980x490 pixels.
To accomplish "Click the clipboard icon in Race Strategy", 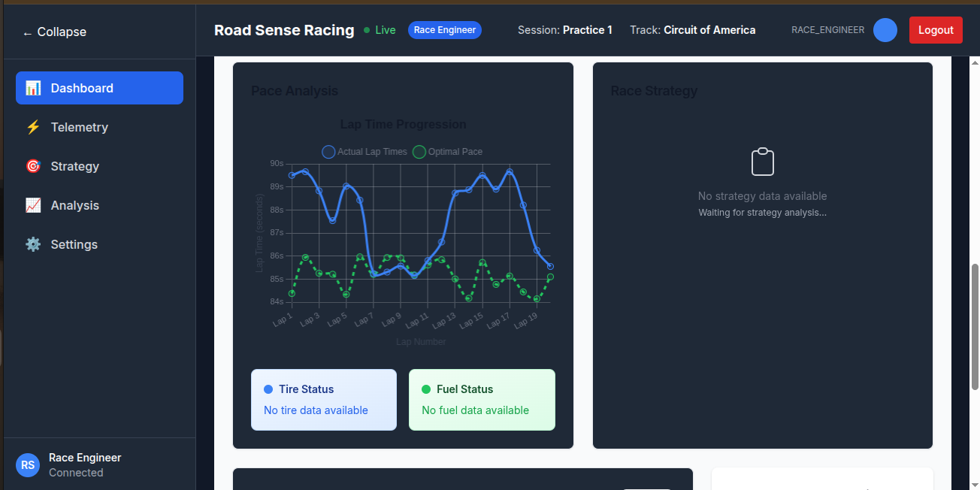I will point(763,162).
